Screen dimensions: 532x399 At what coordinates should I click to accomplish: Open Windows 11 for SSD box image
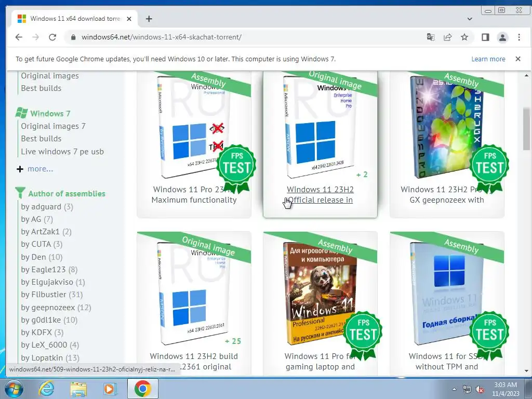(x=446, y=294)
